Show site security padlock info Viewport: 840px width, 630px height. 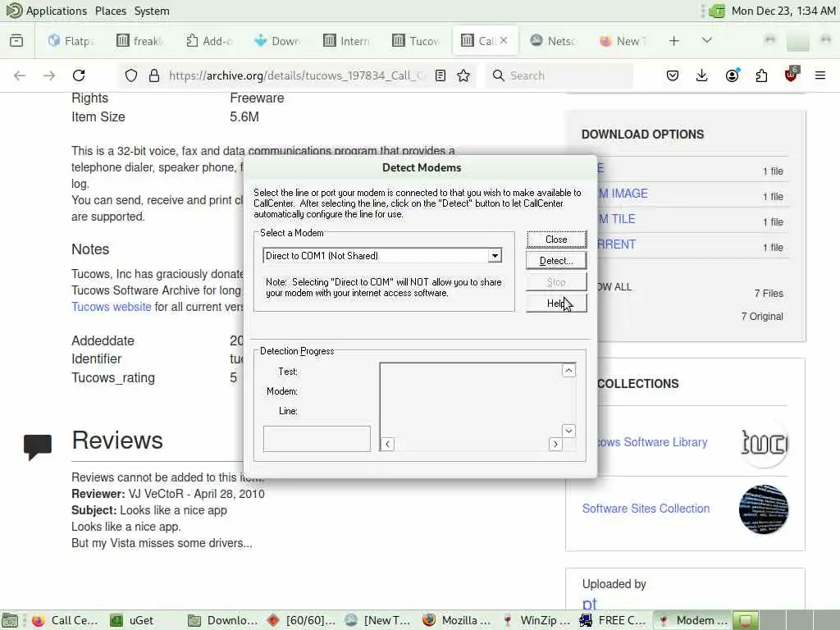pyautogui.click(x=154, y=75)
